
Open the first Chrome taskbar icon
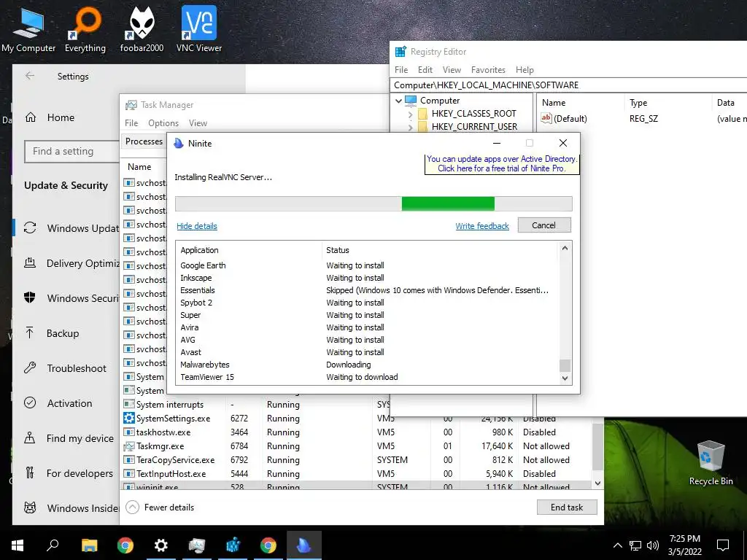point(125,545)
